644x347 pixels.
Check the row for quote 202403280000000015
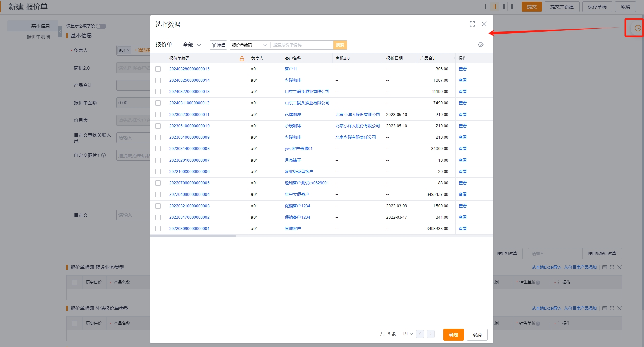coord(158,69)
